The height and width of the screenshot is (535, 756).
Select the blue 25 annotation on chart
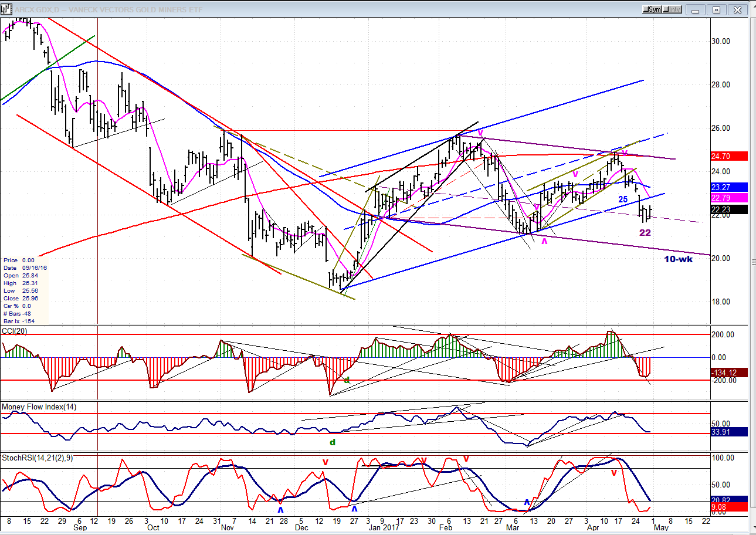[623, 199]
